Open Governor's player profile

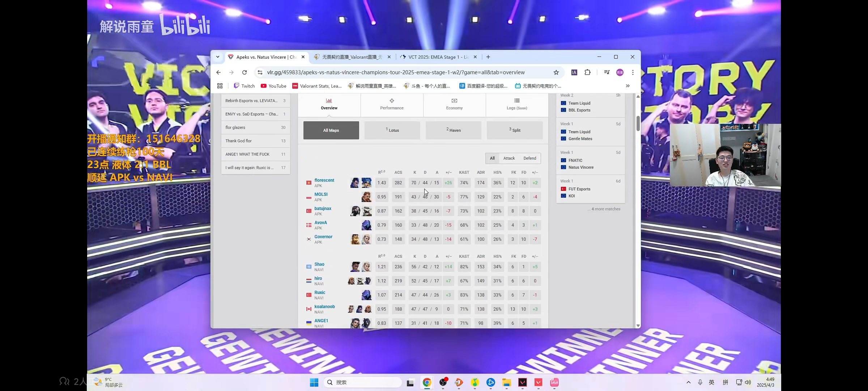323,237
